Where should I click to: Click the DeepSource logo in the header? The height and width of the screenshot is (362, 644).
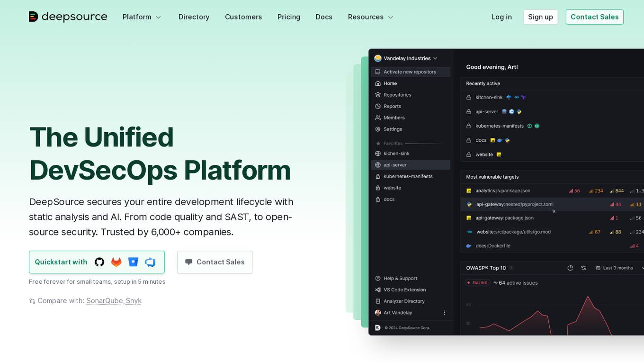click(68, 17)
